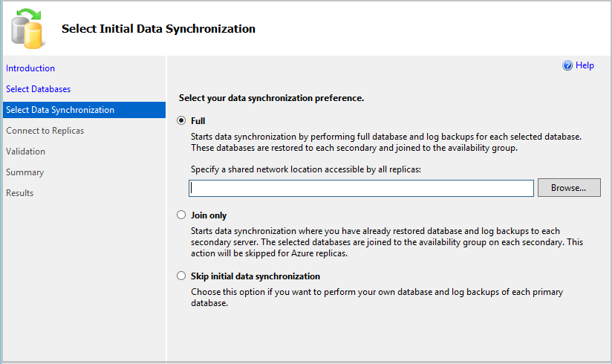
Task: Click the 'Select your data synchronization preference' heading
Action: (x=271, y=98)
